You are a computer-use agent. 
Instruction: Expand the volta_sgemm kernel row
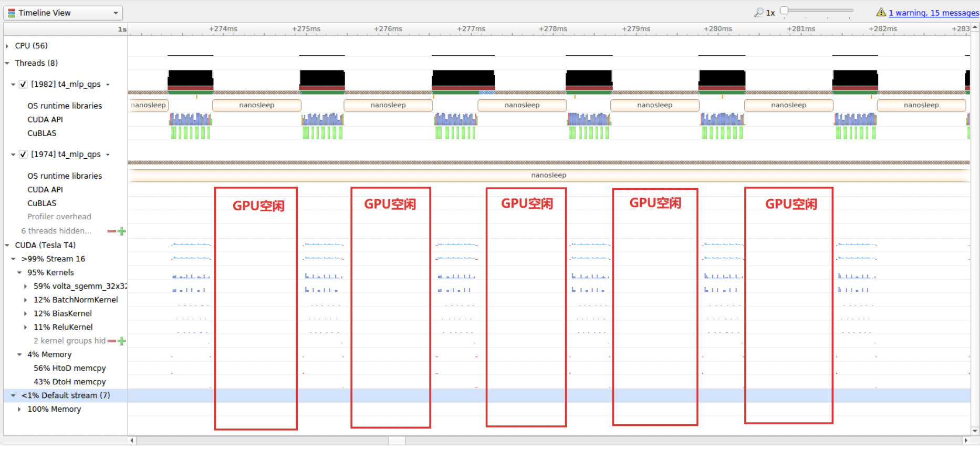[26, 287]
